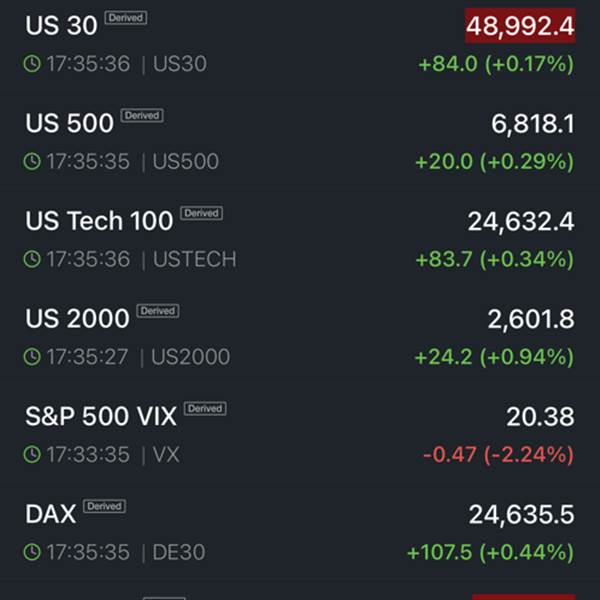This screenshot has width=600, height=600.
Task: Click the clock icon under US 2000
Action: [32, 357]
